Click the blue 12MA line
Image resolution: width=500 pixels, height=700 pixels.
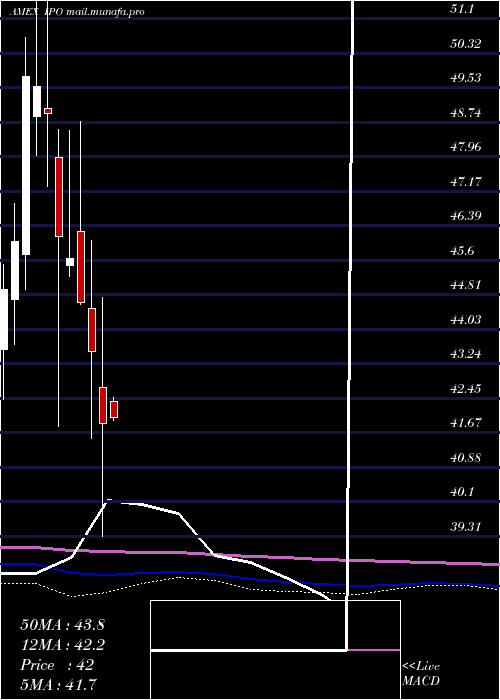pos(250,577)
